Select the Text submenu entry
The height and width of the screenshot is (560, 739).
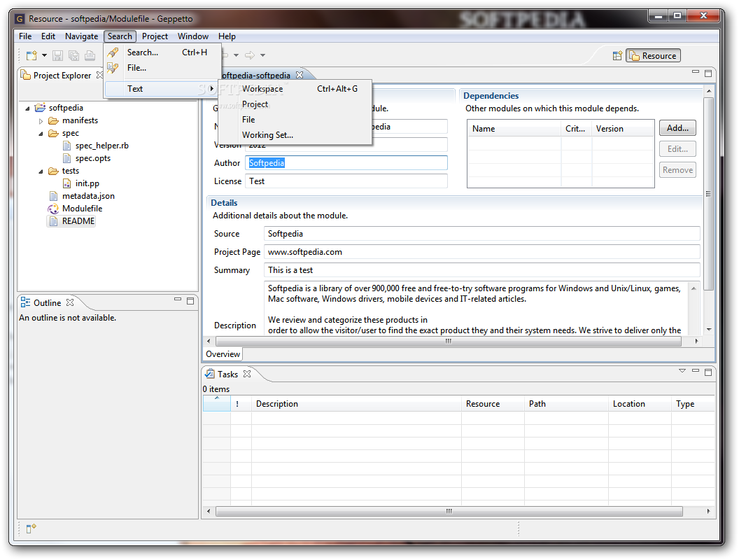tap(161, 89)
